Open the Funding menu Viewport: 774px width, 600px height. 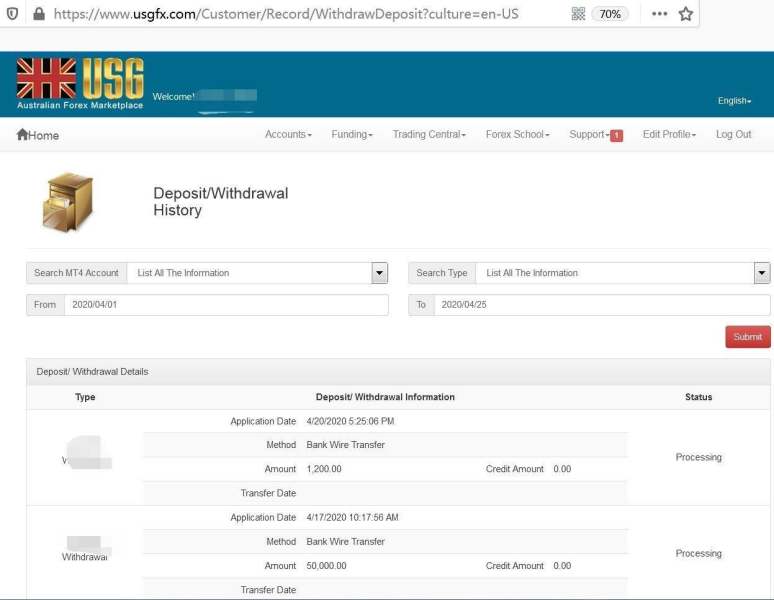[352, 135]
